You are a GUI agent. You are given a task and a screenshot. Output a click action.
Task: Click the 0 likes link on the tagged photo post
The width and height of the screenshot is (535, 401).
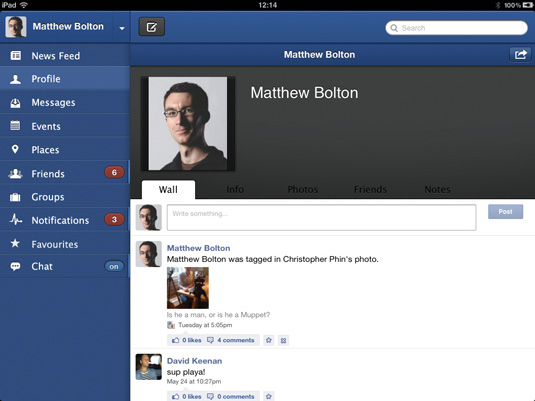click(192, 340)
